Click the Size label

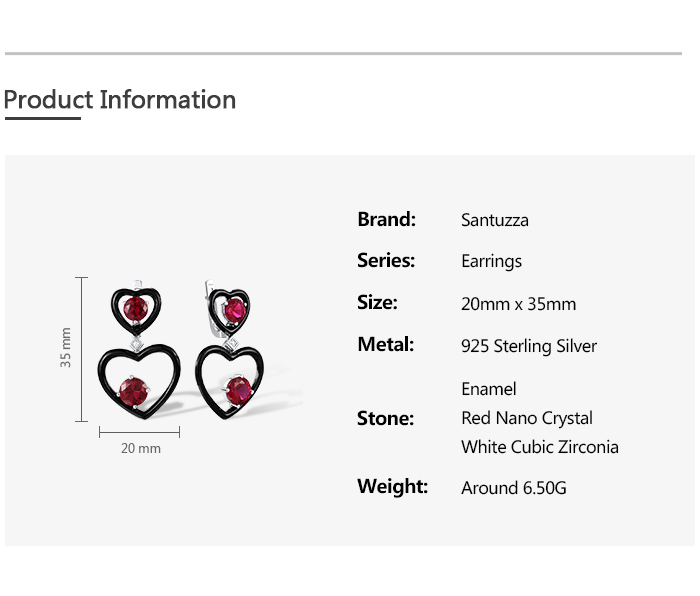(x=377, y=303)
